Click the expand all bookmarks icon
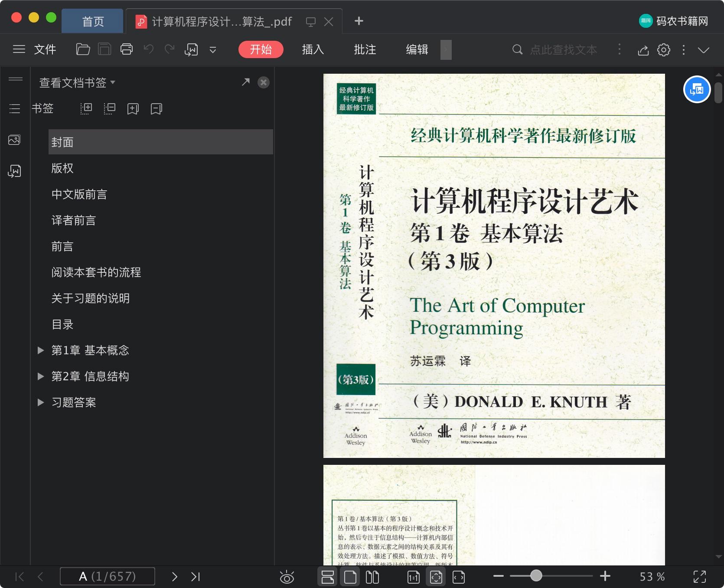Screen dimensions: 724x588 click(x=86, y=108)
